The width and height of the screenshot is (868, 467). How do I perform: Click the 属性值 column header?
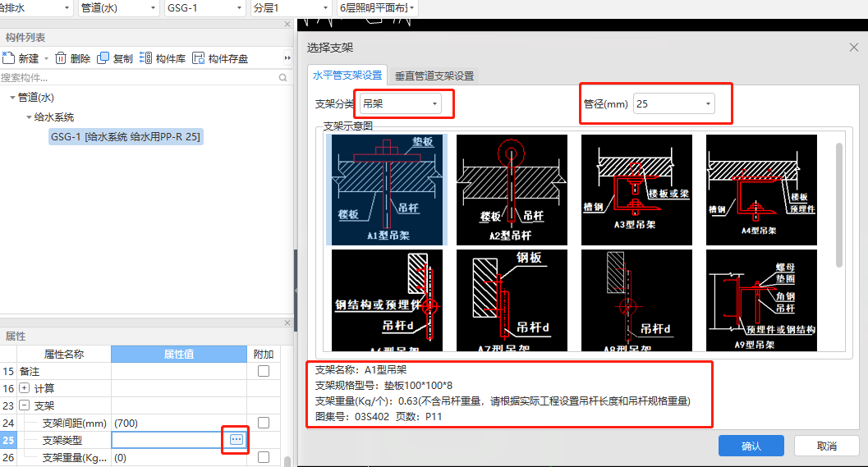[x=179, y=354]
